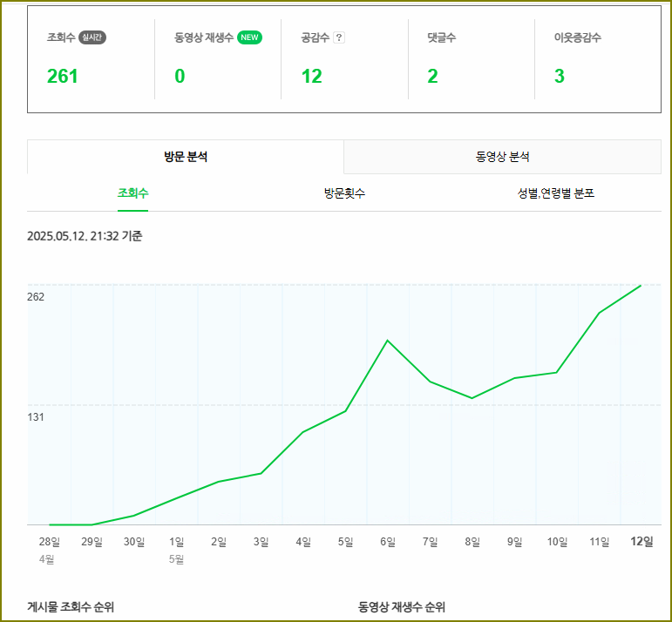Click the 실시간 badge next to 조회수

(x=92, y=37)
